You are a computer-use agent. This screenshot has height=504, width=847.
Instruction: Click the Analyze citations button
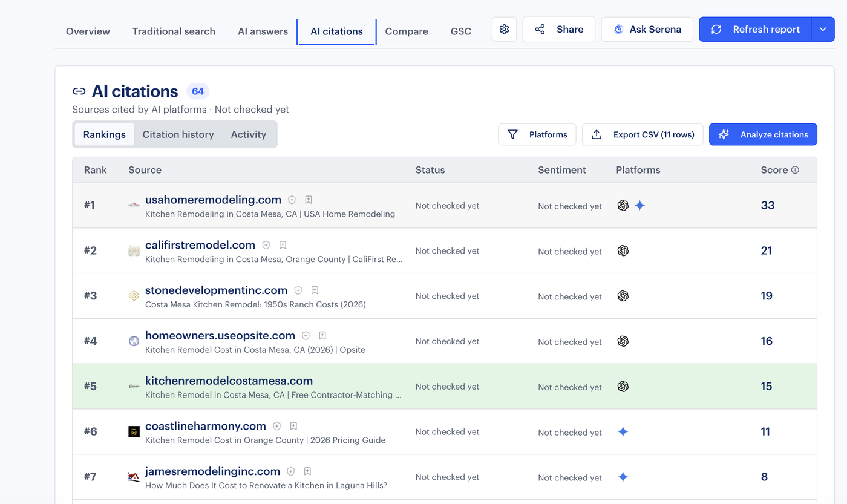[763, 134]
